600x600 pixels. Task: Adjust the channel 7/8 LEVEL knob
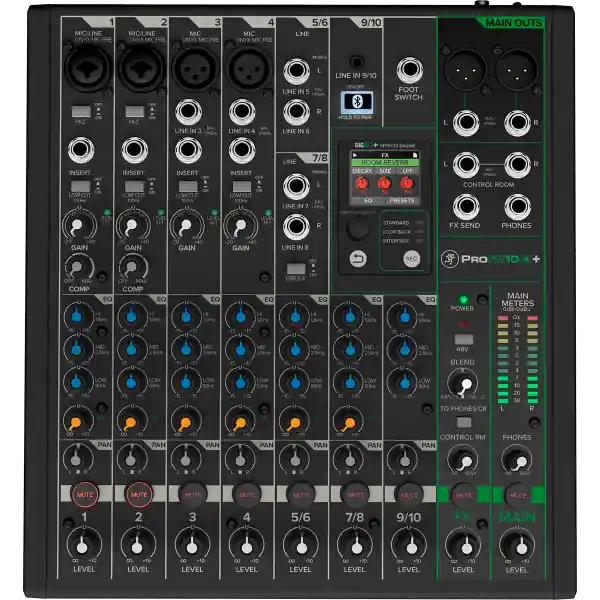pyautogui.click(x=355, y=545)
